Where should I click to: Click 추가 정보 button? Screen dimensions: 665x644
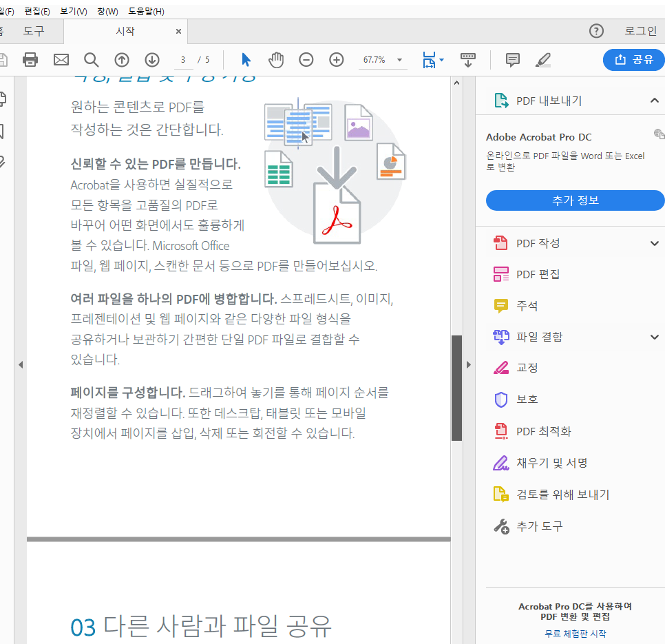(575, 200)
